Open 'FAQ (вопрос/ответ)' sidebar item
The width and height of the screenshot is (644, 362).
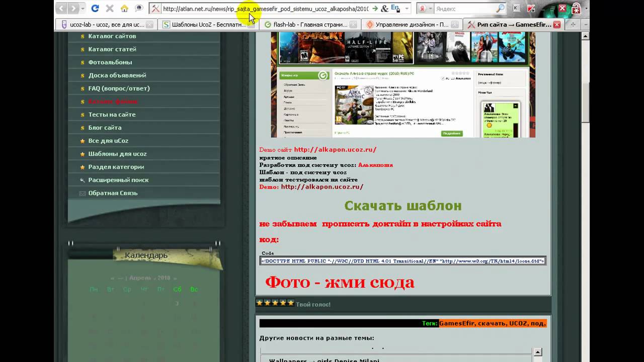(119, 88)
